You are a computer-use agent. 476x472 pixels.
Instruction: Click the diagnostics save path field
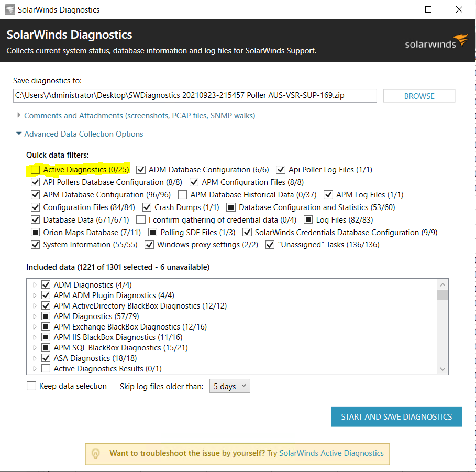click(x=194, y=95)
